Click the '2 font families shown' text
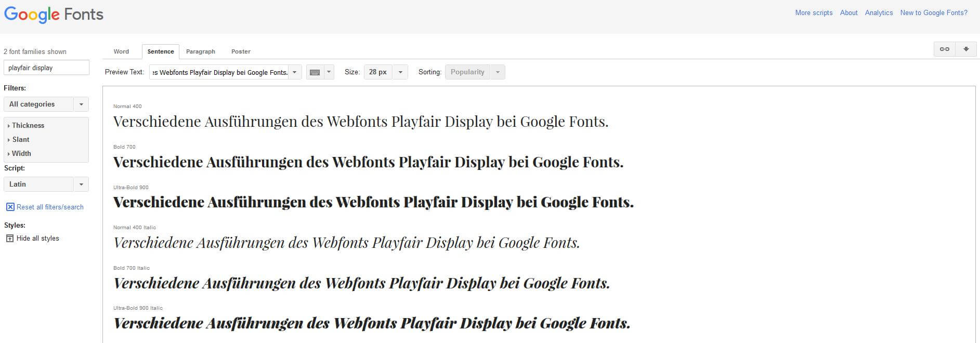Image resolution: width=980 pixels, height=343 pixels. (x=35, y=51)
